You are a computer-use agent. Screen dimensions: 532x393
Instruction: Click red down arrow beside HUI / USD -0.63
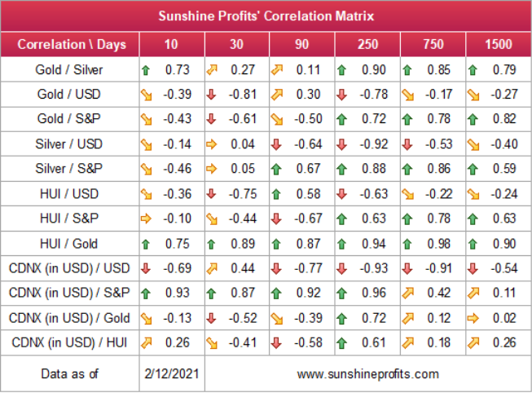(x=341, y=194)
